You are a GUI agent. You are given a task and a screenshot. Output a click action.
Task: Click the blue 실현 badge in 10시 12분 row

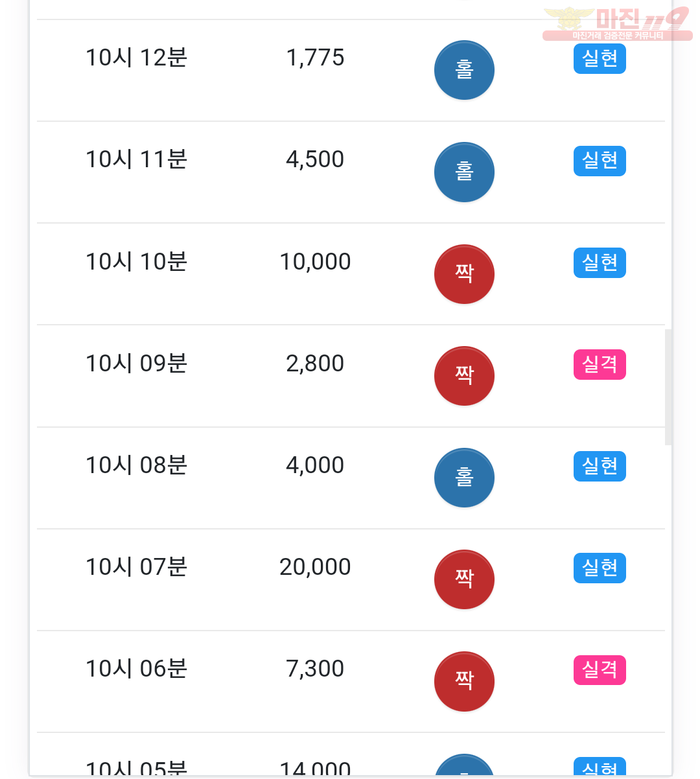tap(600, 59)
